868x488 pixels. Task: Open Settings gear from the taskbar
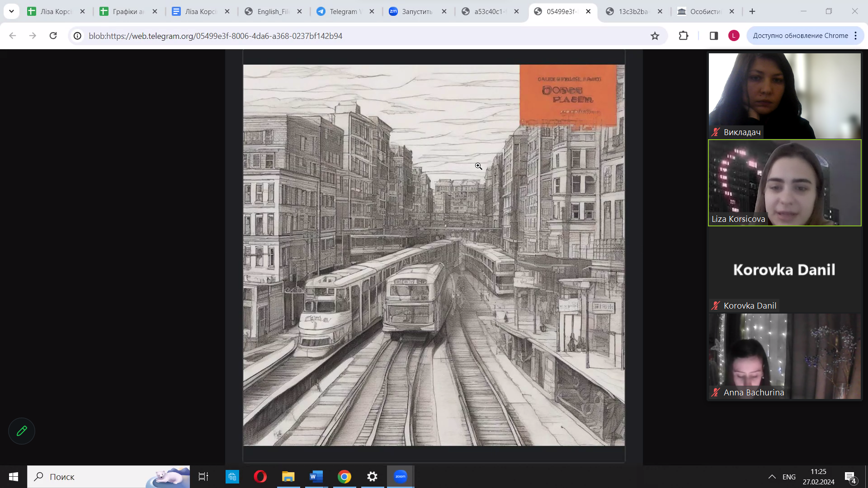click(373, 477)
